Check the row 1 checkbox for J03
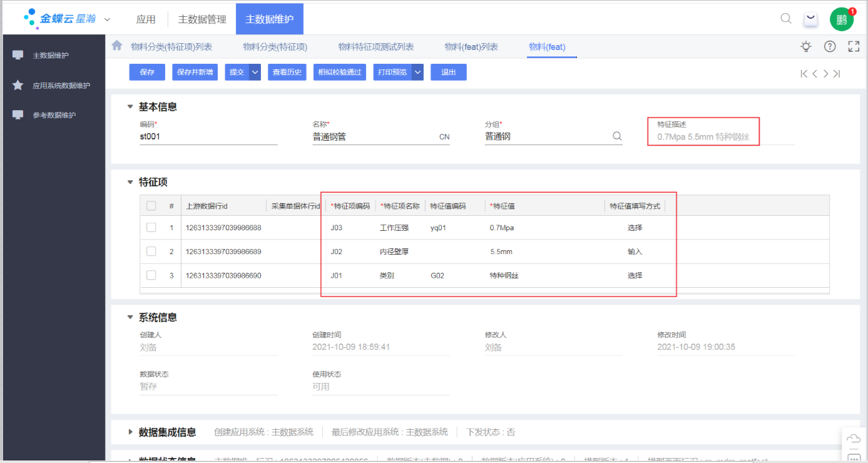This screenshot has height=463, width=868. click(151, 228)
